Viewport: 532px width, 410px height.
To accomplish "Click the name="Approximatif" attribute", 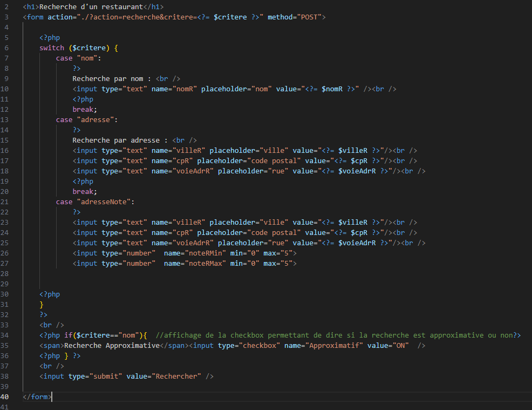I will coord(323,346).
